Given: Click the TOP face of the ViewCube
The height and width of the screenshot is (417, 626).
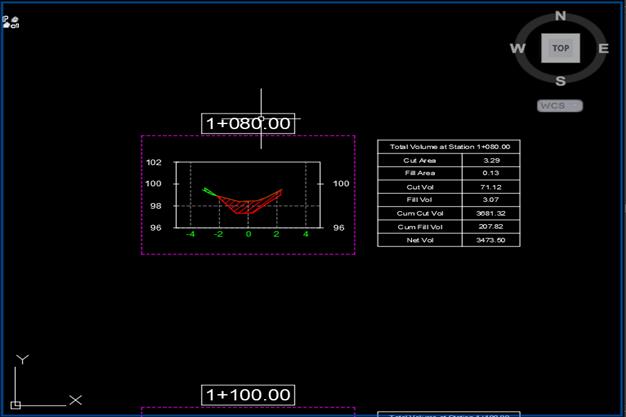Looking at the screenshot, I should coord(560,48).
